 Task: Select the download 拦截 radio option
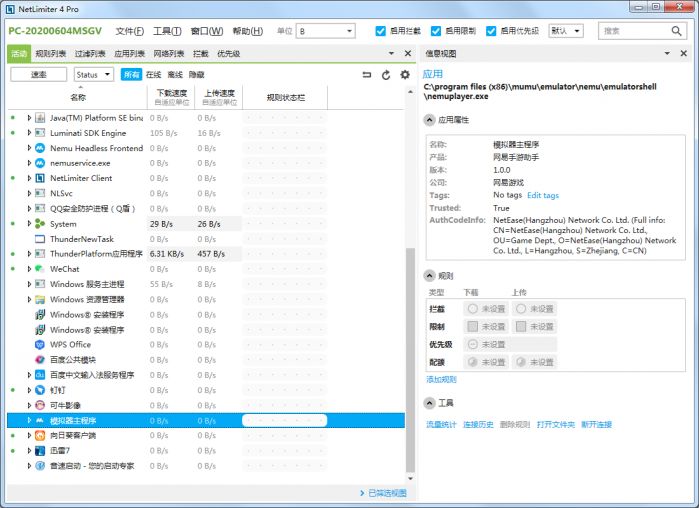(473, 308)
